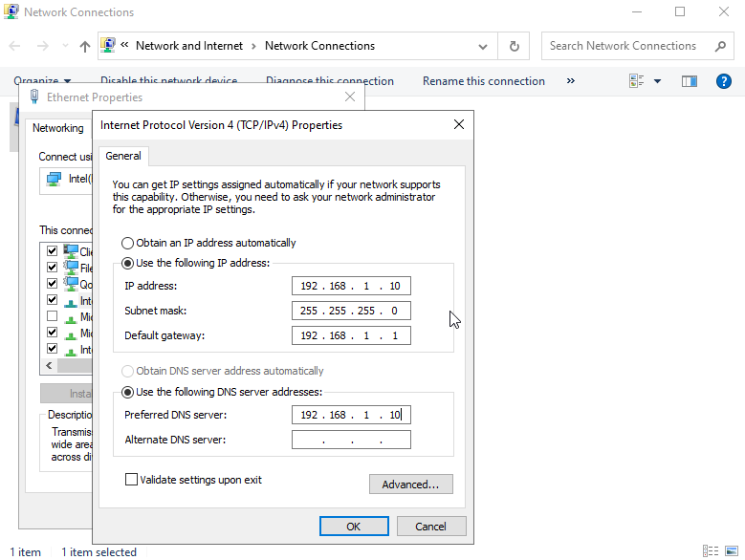
Task: Click the Subnet mask field
Action: 351,311
